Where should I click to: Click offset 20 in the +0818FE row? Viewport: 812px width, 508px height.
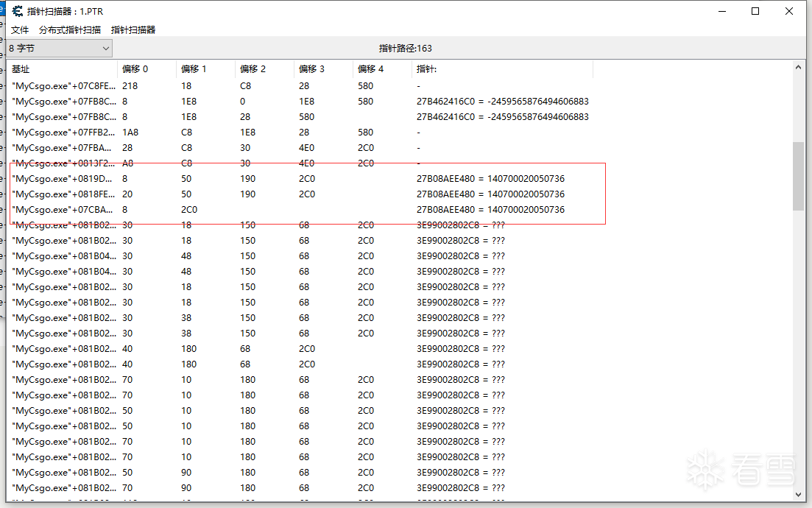[x=127, y=194]
